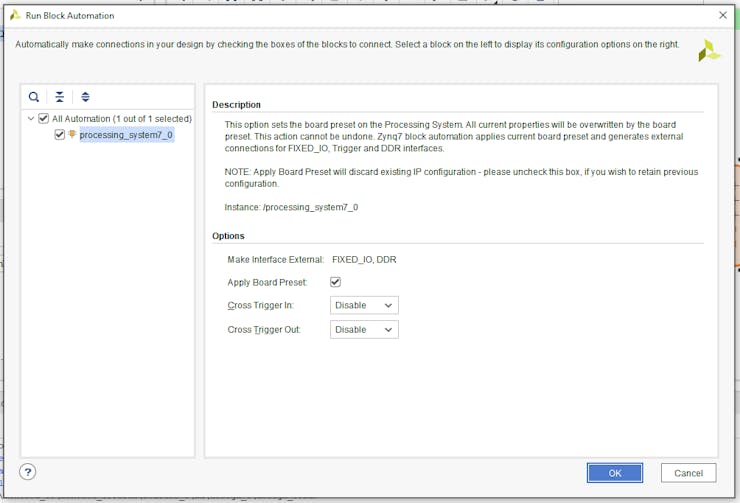Click the search icon in tree toolbar
740x503 pixels.
pos(34,97)
